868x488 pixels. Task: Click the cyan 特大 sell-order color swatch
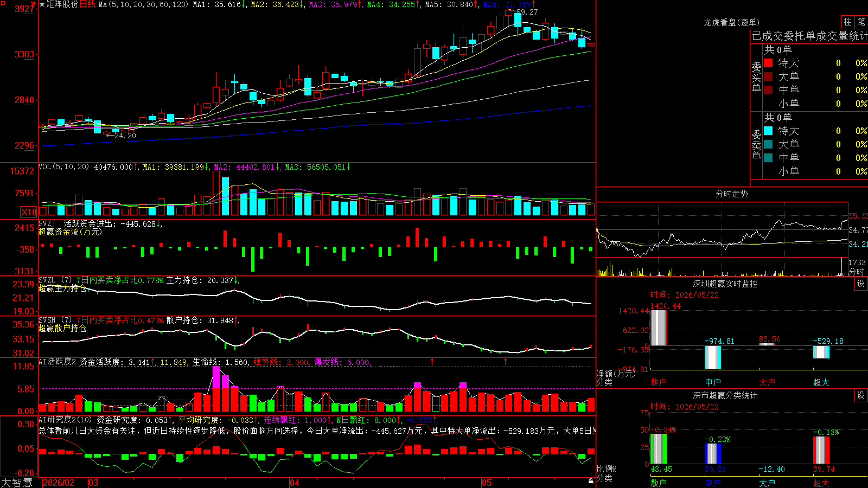(x=768, y=131)
